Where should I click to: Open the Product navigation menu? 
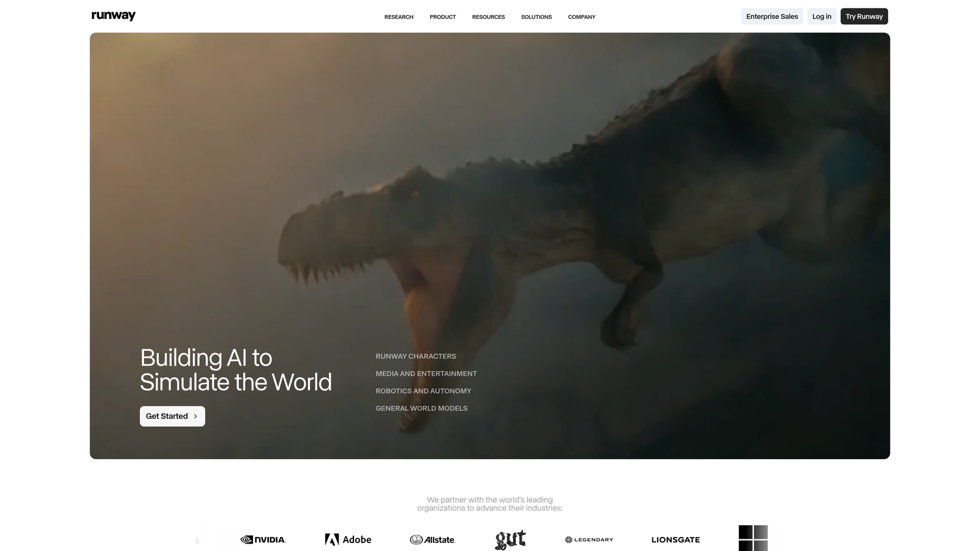pos(442,17)
